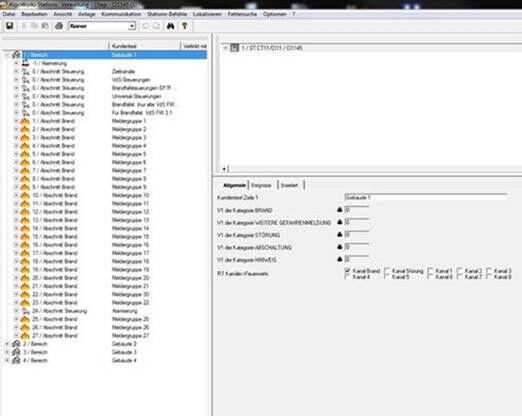Expand the 10 / Abschnitt Brand tree node
The image size is (522, 416).
16,195
